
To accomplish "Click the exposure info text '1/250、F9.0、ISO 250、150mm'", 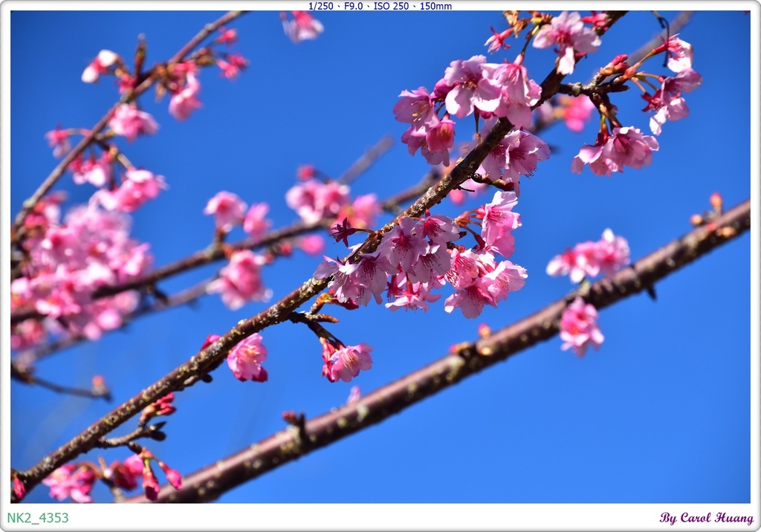I will coord(380,6).
